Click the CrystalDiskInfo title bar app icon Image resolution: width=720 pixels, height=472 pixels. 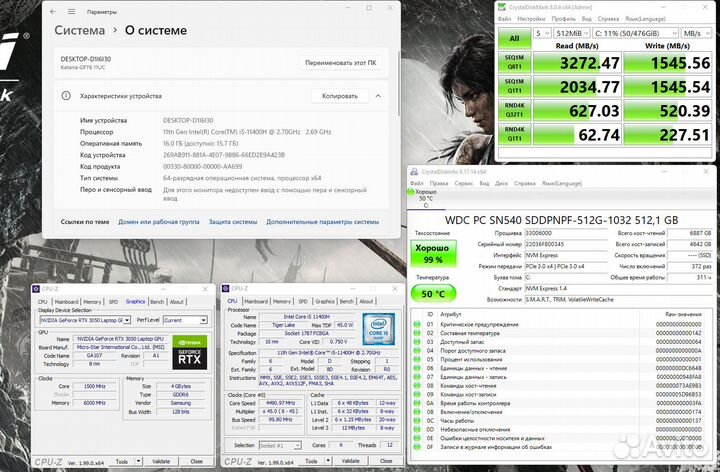click(414, 171)
